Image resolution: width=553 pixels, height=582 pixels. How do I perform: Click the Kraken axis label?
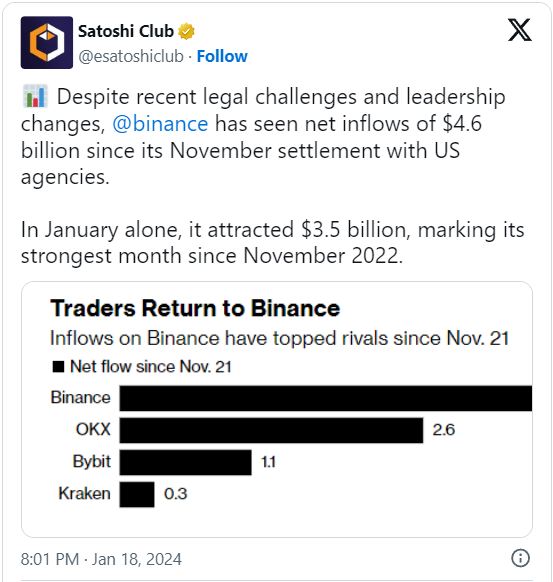click(x=85, y=494)
